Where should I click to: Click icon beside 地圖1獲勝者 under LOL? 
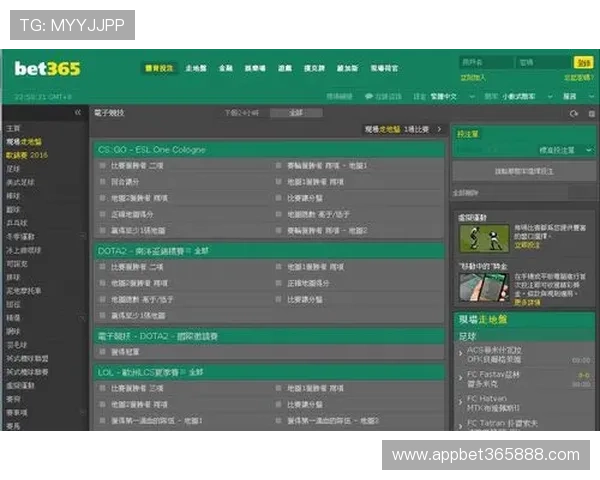(279, 388)
